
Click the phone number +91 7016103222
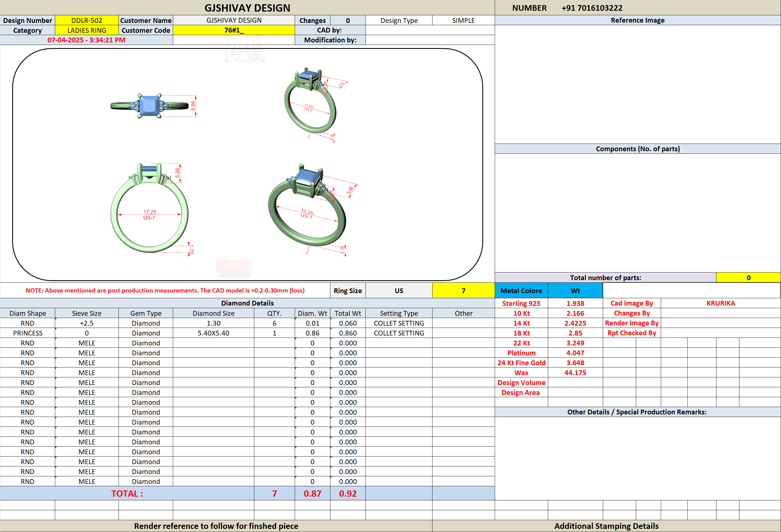click(x=592, y=8)
